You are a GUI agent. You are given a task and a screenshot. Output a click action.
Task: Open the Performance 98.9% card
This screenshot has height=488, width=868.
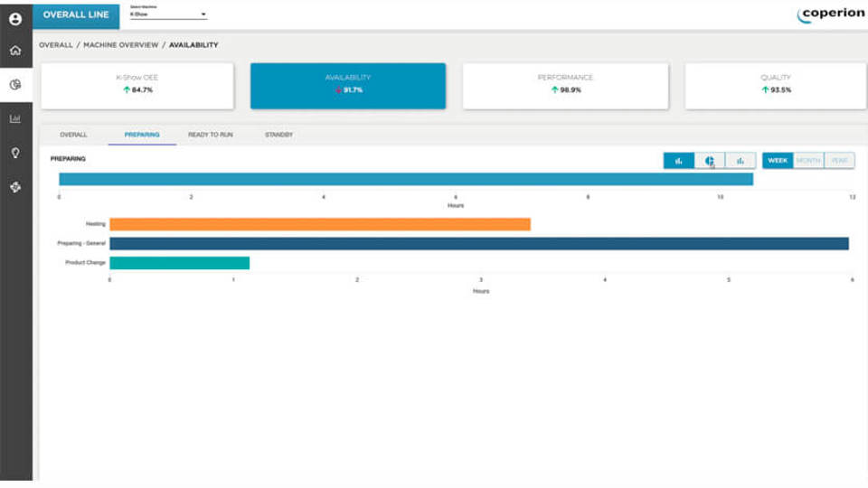tap(566, 86)
